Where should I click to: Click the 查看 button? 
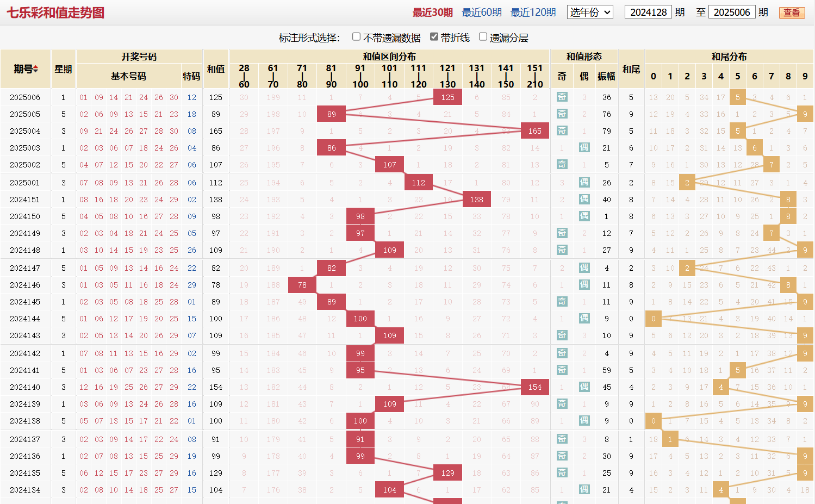click(792, 13)
